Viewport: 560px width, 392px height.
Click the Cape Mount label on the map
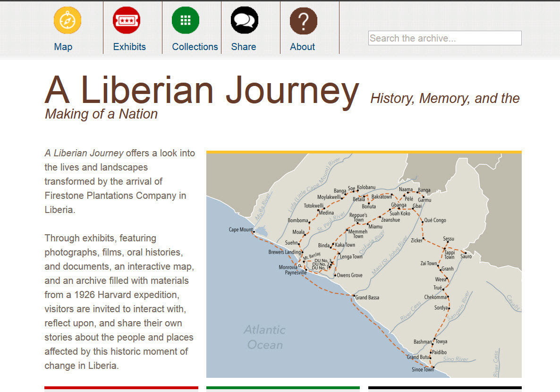click(x=241, y=230)
